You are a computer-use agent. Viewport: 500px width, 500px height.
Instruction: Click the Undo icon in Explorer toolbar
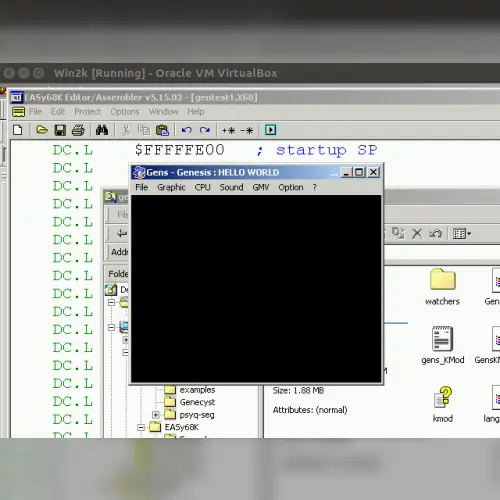pyautogui.click(x=435, y=233)
